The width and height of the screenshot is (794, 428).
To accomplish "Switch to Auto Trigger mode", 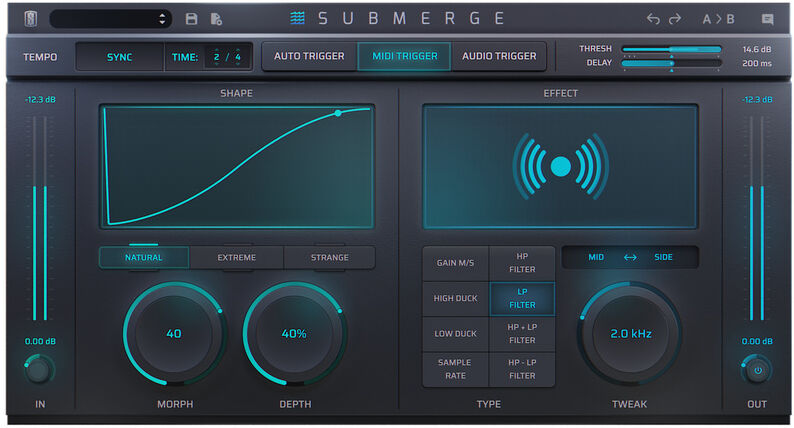I will tap(309, 56).
